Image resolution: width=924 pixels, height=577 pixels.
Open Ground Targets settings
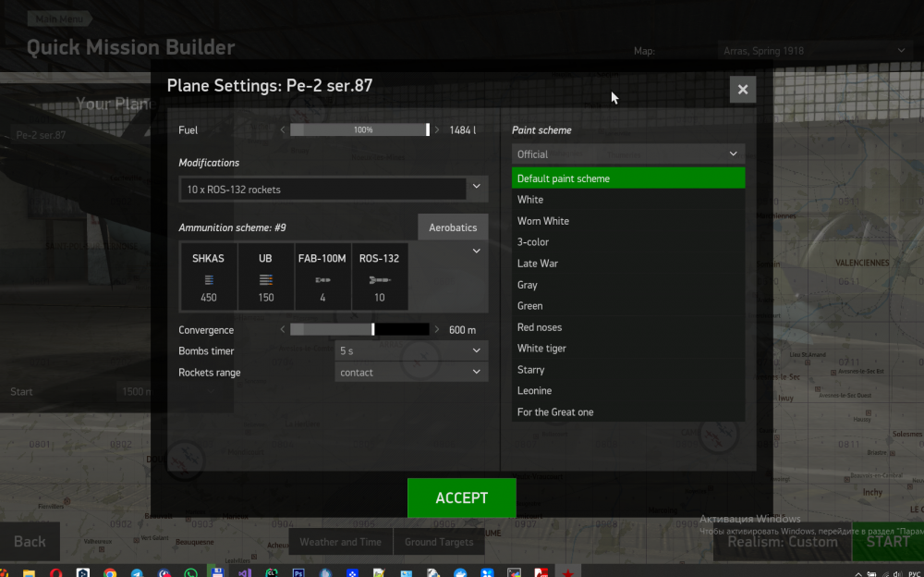tap(439, 542)
